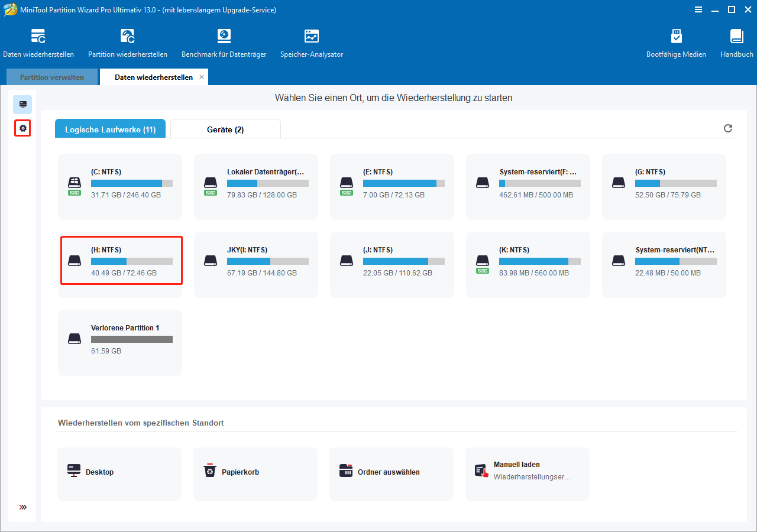Open the hamburger menu at top right
Screen dimensions: 757x532
[x=698, y=9]
